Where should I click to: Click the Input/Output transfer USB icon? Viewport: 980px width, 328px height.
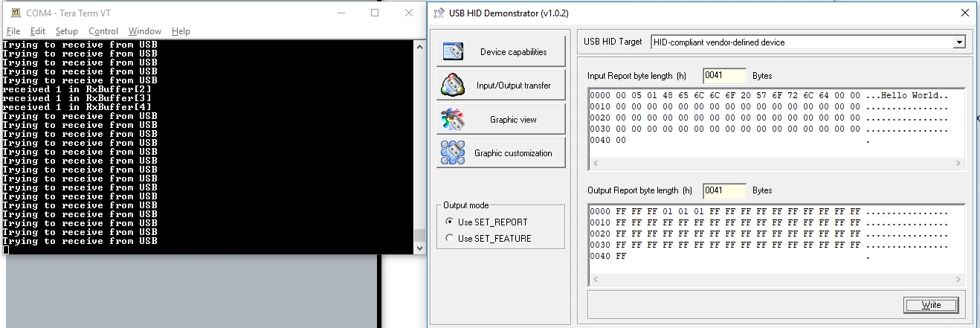point(453,86)
